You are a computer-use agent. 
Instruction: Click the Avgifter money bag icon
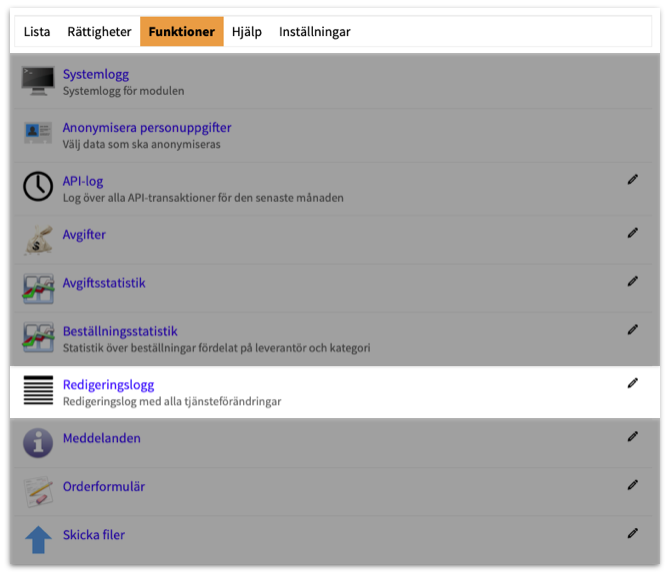coord(38,240)
